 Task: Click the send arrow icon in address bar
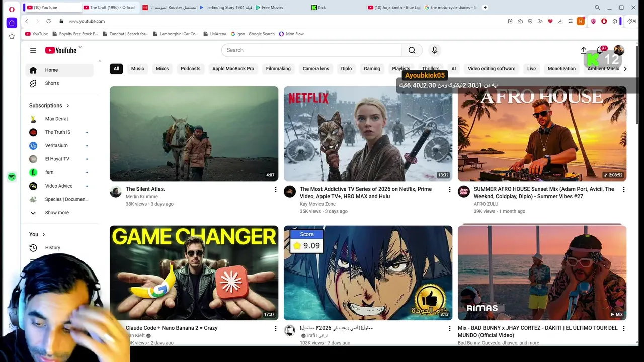click(540, 21)
